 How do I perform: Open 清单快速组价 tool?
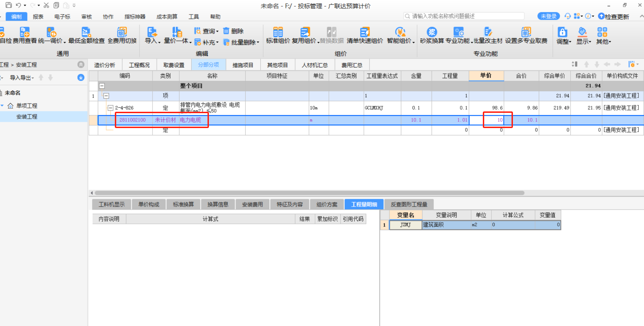(365, 35)
